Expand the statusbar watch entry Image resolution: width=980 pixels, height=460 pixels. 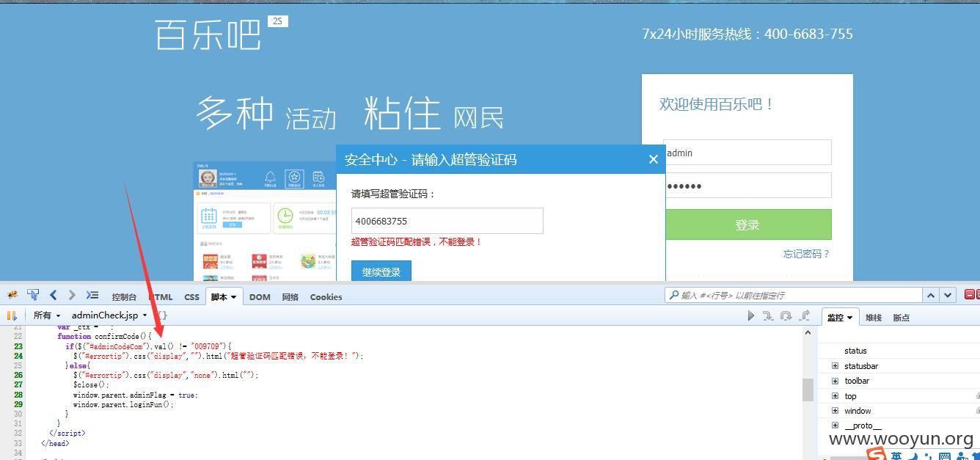point(835,365)
